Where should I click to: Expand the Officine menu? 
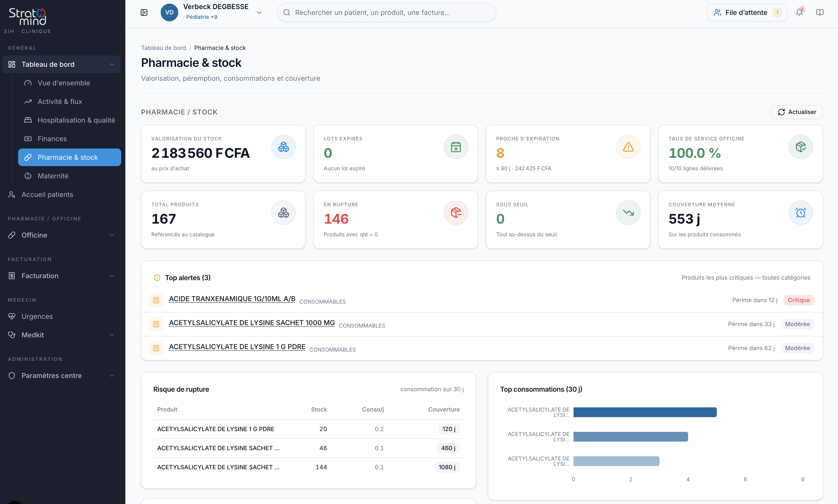point(61,235)
